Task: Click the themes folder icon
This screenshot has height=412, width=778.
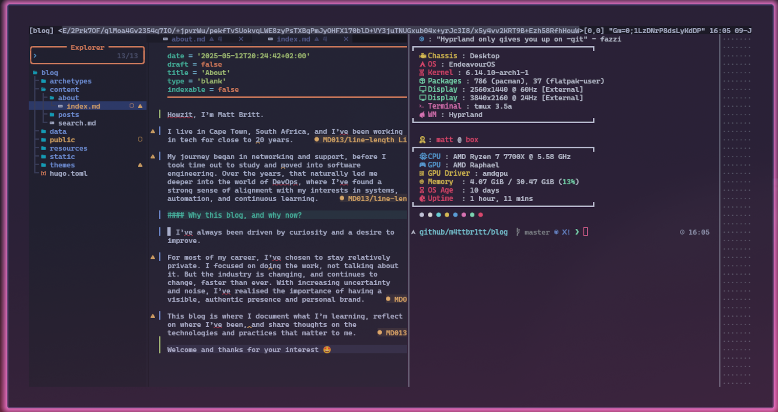Action: click(44, 164)
